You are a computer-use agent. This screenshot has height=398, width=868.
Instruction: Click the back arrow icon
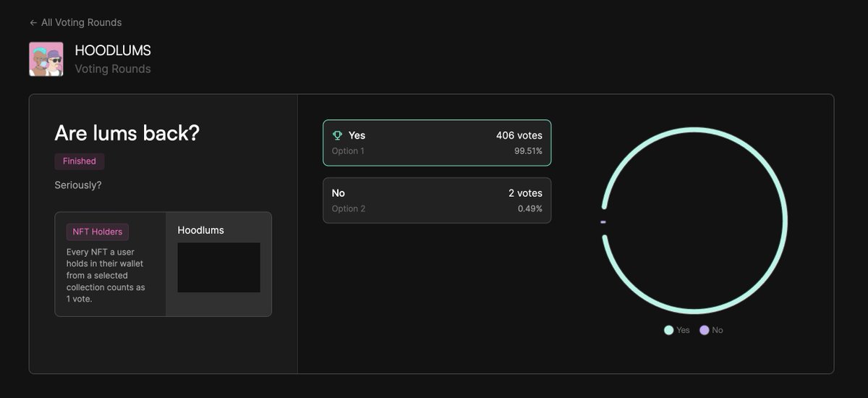click(x=33, y=23)
